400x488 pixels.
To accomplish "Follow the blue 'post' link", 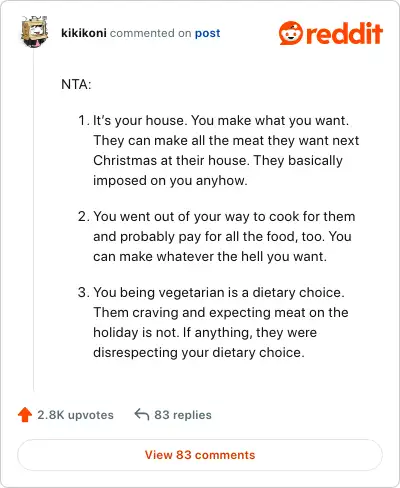I will 207,33.
